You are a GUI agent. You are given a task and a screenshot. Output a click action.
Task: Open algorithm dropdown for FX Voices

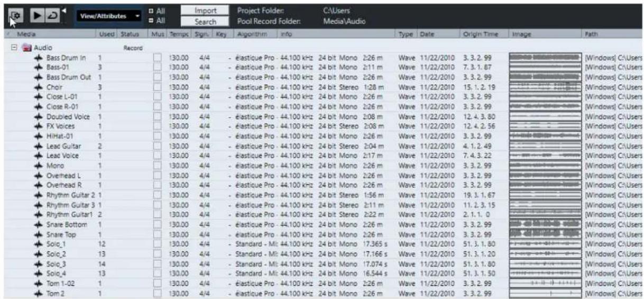pos(255,126)
